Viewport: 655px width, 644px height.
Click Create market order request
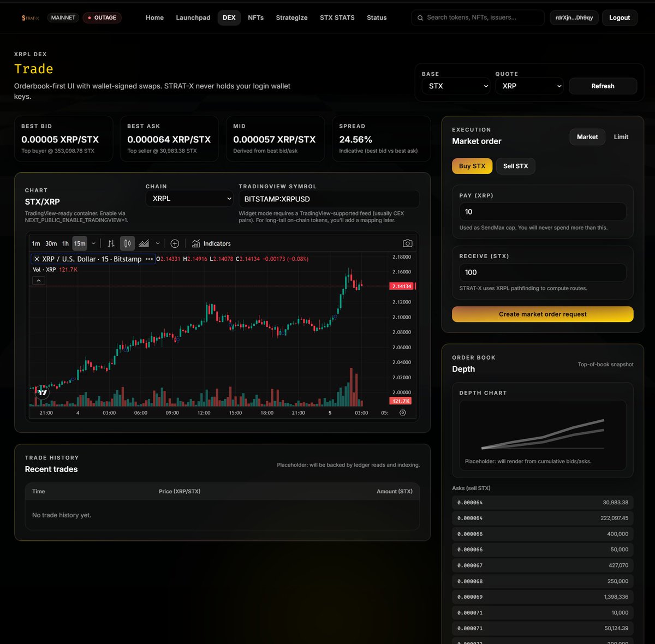(x=543, y=314)
